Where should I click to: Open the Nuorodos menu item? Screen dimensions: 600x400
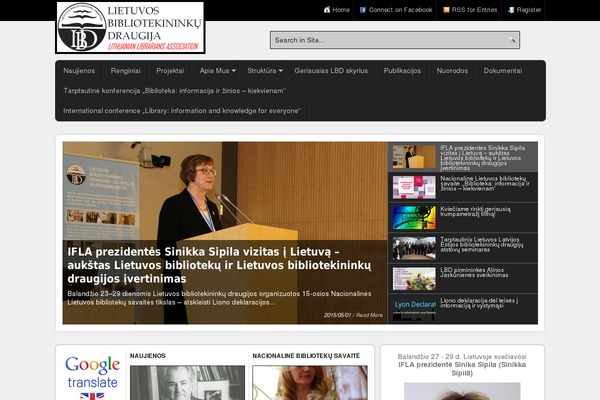pos(452,71)
